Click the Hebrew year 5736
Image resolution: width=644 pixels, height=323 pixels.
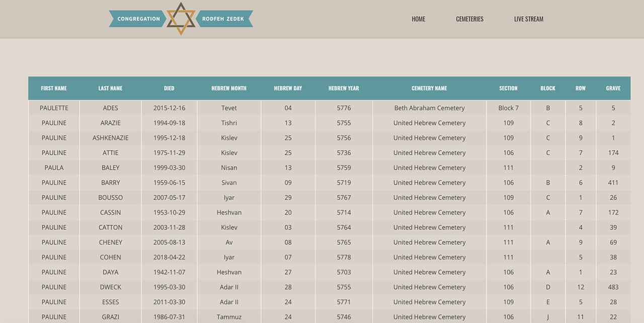(344, 153)
